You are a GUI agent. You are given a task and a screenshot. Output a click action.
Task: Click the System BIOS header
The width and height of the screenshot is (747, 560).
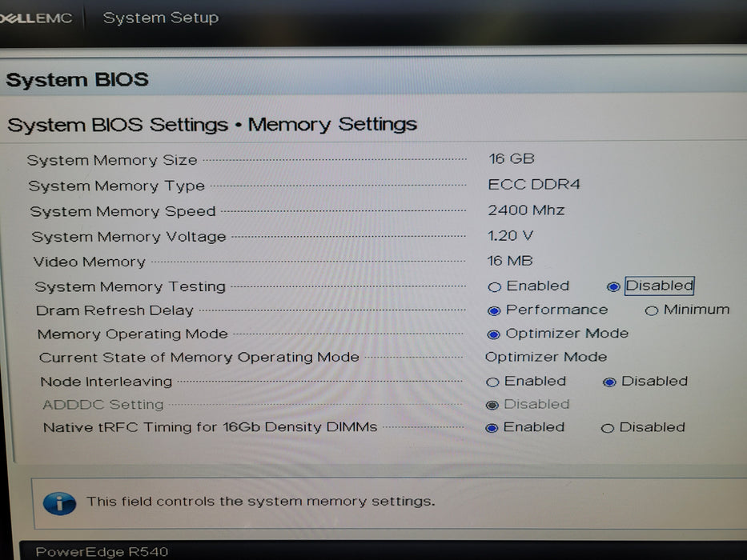pyautogui.click(x=77, y=79)
